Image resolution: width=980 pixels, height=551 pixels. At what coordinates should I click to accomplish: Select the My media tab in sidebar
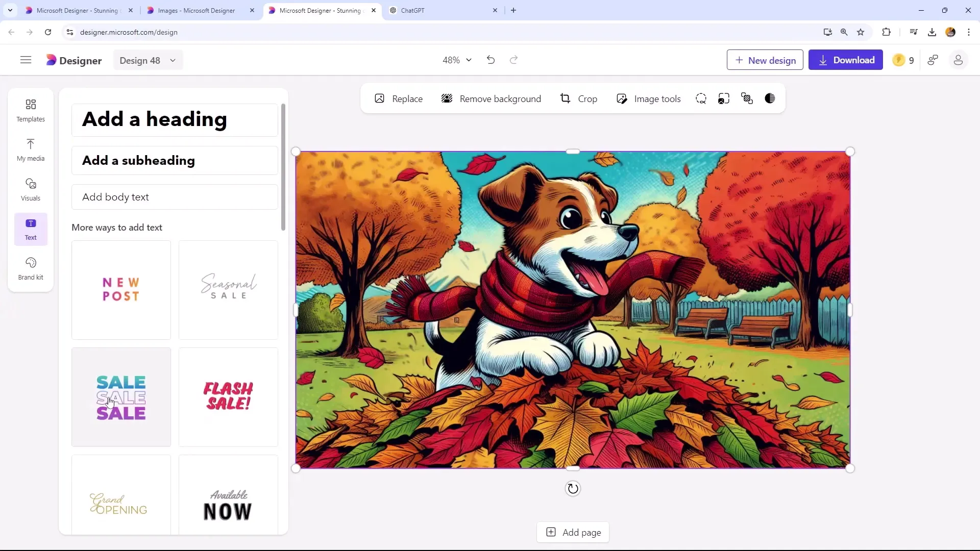(30, 149)
